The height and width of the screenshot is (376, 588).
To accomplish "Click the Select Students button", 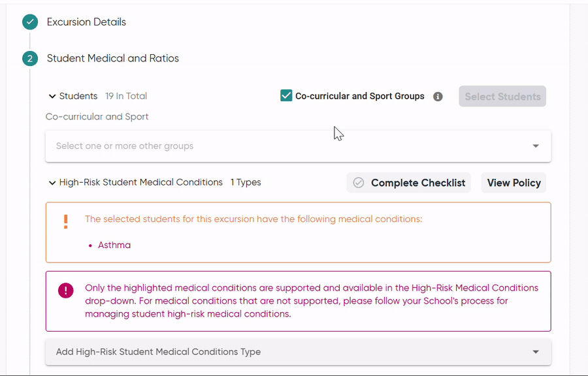I will pos(502,96).
